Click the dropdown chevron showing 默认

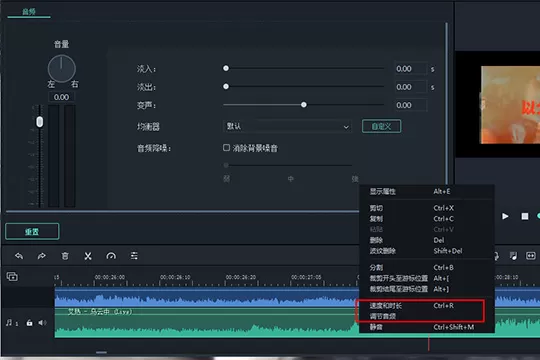coord(346,127)
